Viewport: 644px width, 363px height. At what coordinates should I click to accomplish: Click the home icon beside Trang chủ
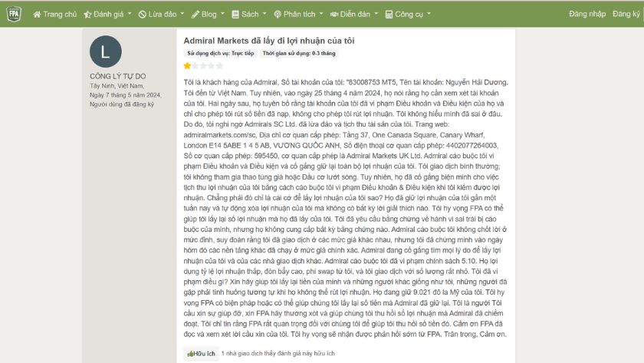click(x=37, y=14)
